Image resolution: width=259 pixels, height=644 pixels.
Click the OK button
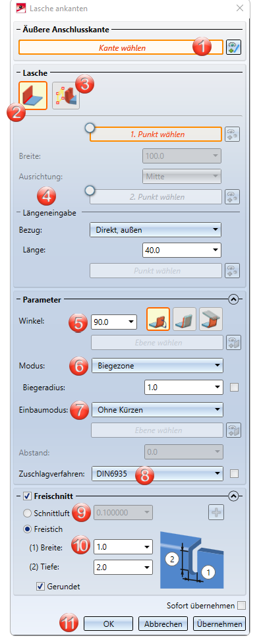pyautogui.click(x=108, y=624)
